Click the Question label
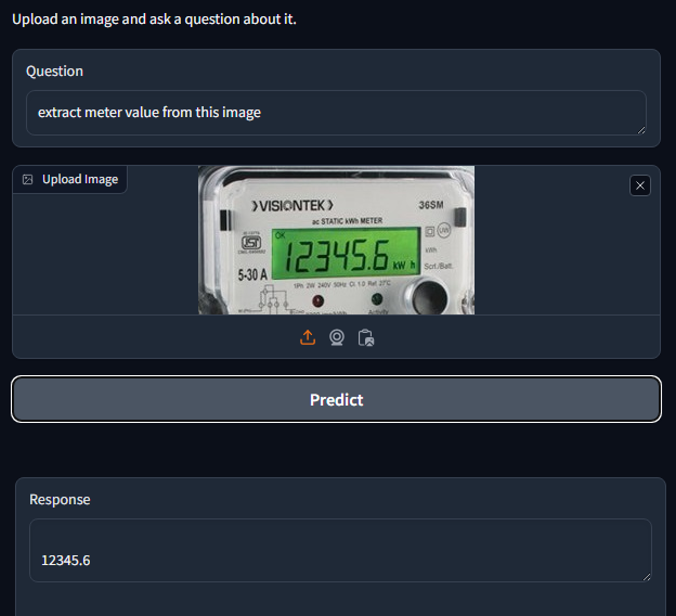 [55, 71]
